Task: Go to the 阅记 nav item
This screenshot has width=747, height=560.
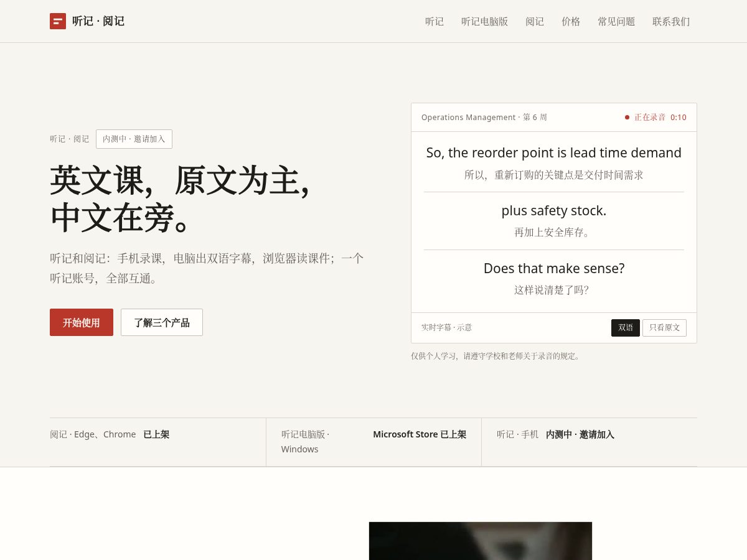Action: 535,22
